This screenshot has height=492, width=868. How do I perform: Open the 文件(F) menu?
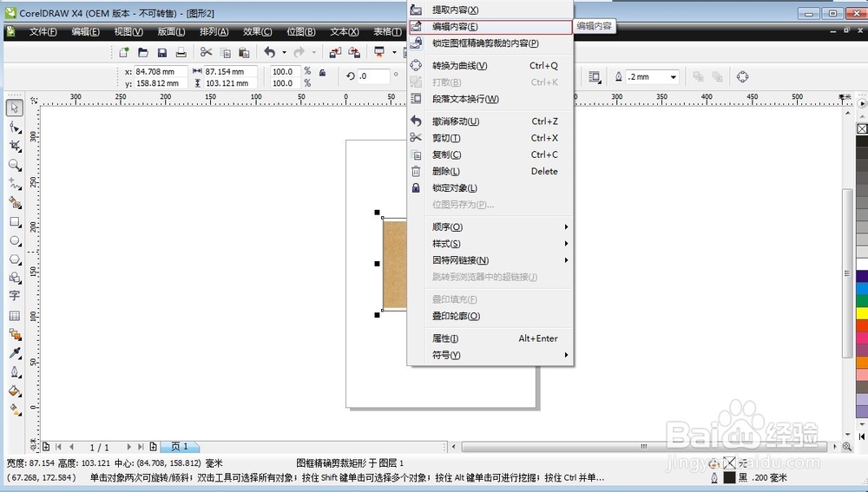[43, 32]
